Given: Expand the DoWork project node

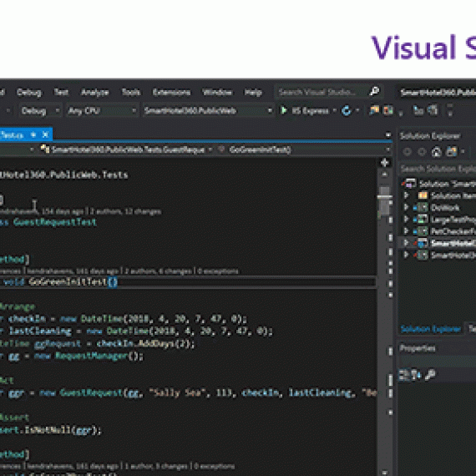Looking at the screenshot, I should pyautogui.click(x=406, y=207).
